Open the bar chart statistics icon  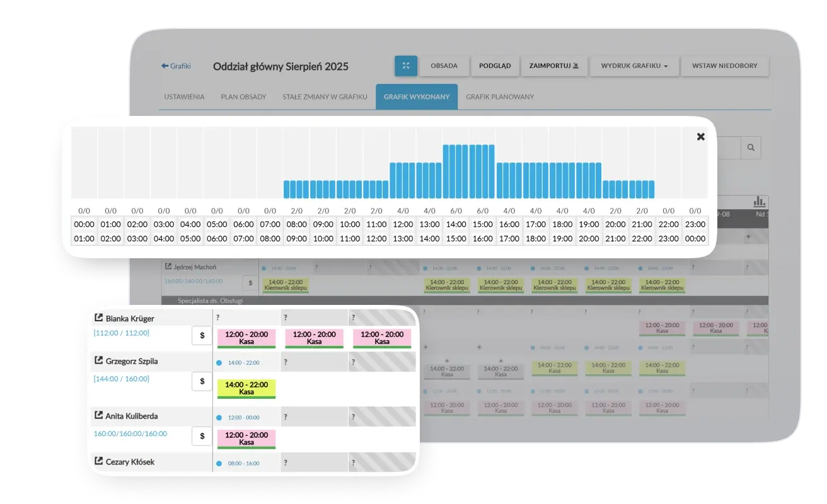pyautogui.click(x=760, y=201)
